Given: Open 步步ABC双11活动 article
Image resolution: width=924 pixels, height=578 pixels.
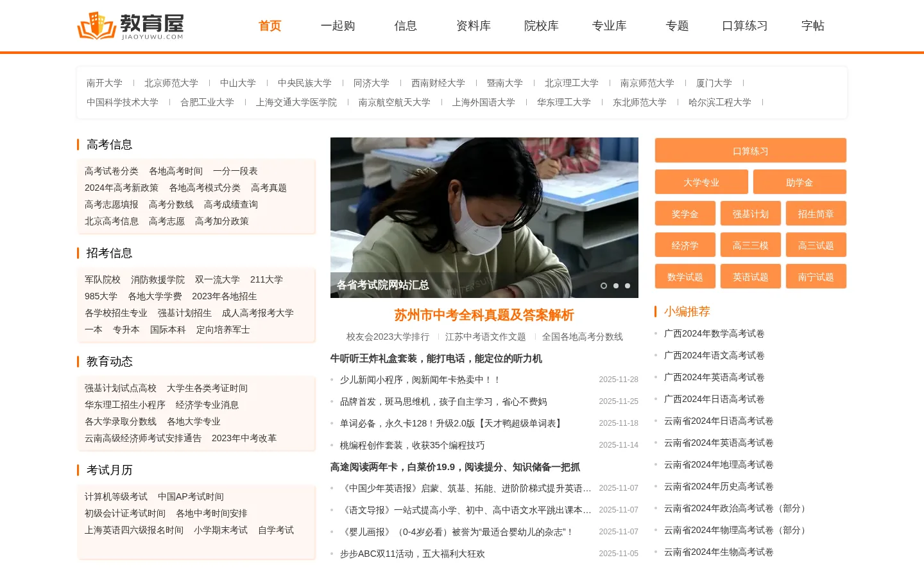Looking at the screenshot, I should [413, 554].
